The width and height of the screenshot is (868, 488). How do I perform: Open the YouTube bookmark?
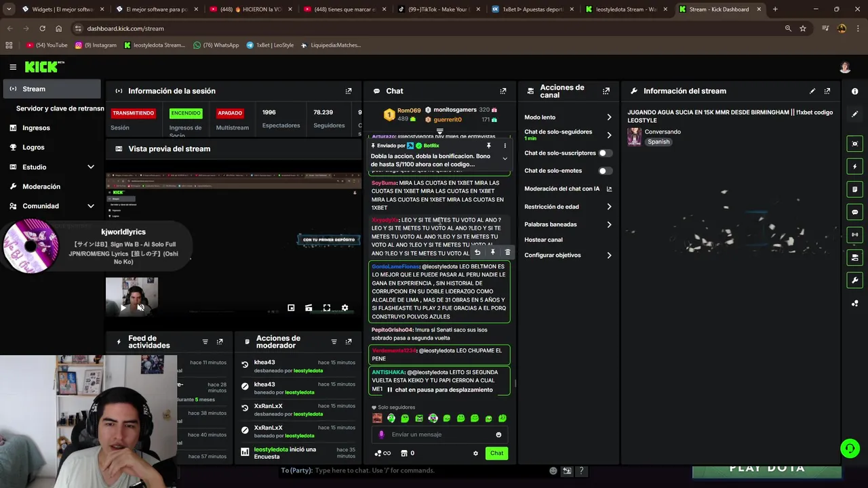(47, 45)
